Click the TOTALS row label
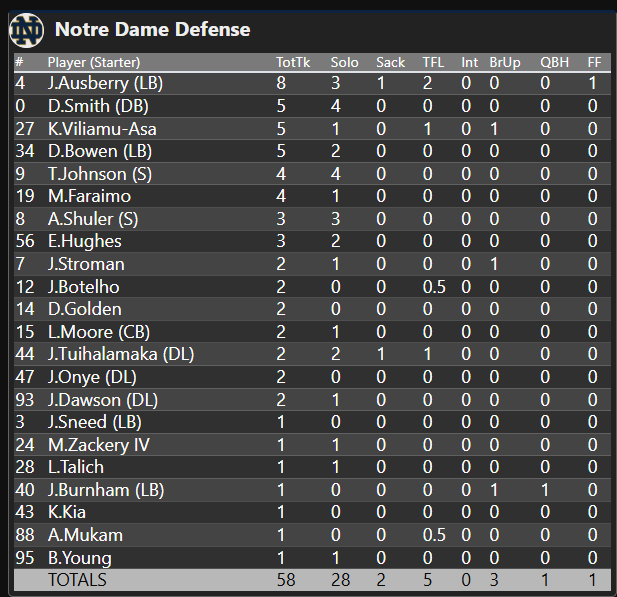Viewport: 617px width, 597px height. coord(77,579)
